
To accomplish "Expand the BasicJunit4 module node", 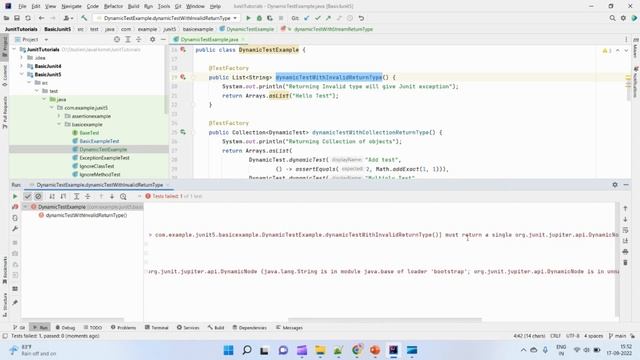I will [22, 66].
